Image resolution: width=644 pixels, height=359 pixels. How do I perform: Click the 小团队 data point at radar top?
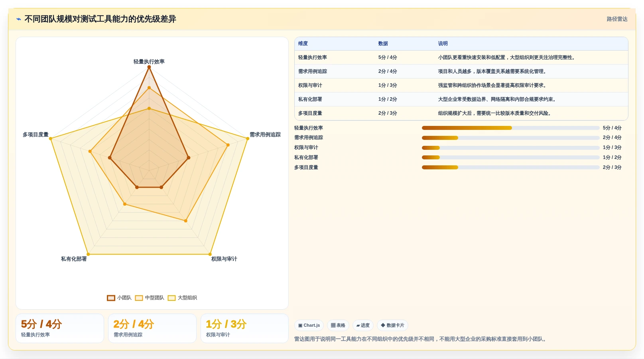[x=149, y=67]
